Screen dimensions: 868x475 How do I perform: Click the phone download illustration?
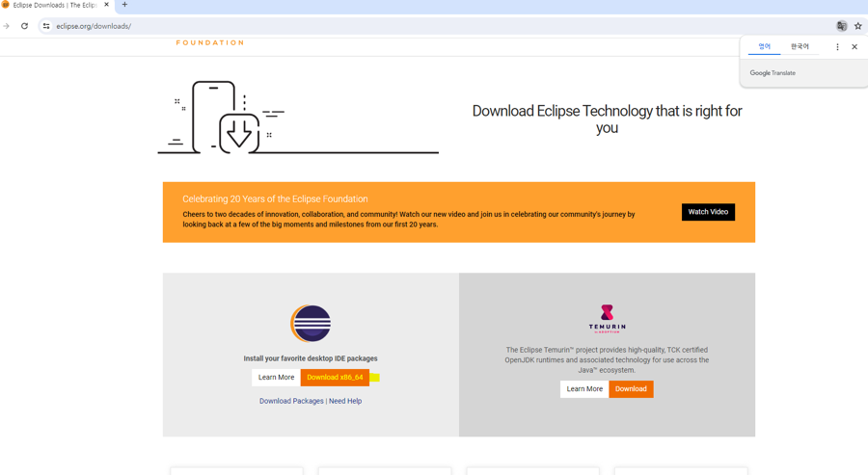coord(298,118)
